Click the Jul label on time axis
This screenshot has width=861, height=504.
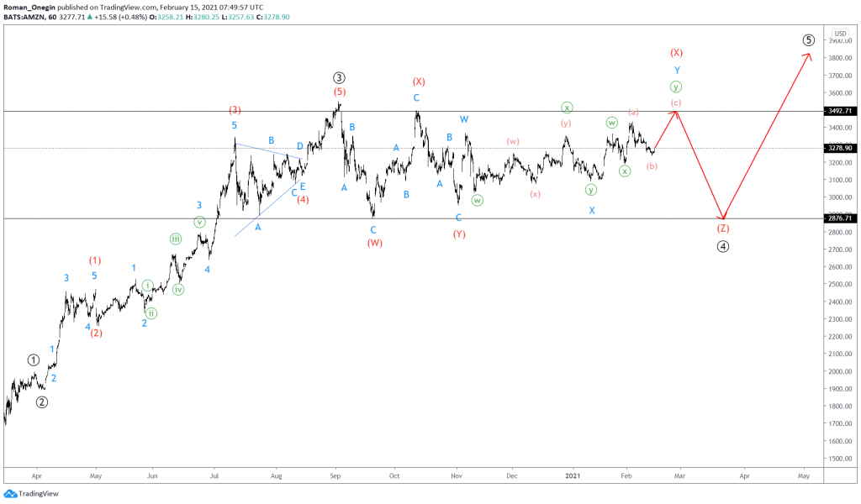click(214, 476)
